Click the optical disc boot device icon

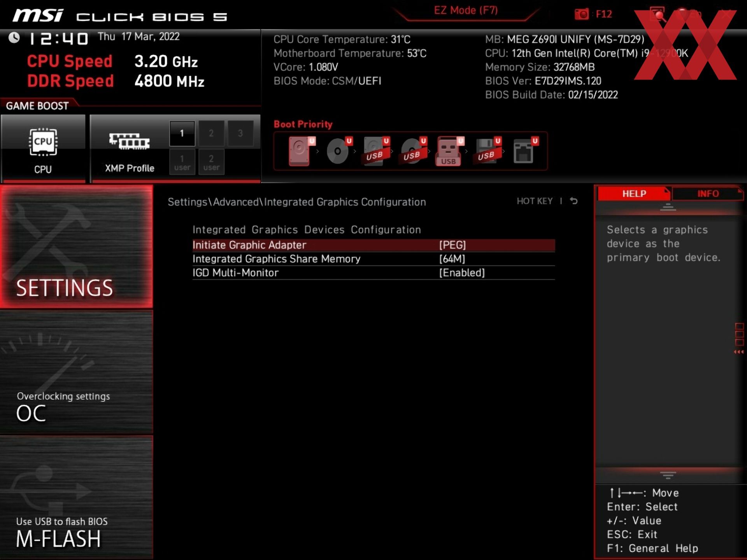pyautogui.click(x=339, y=151)
